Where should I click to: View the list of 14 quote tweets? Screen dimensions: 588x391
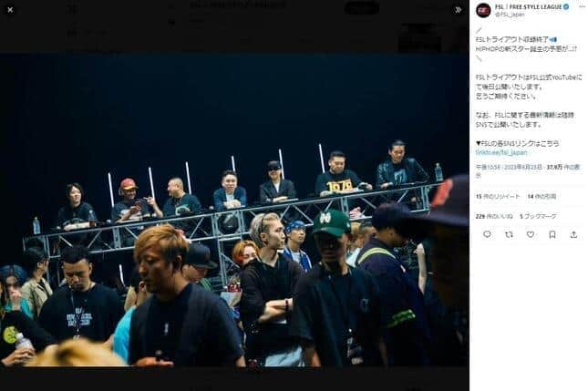point(542,197)
